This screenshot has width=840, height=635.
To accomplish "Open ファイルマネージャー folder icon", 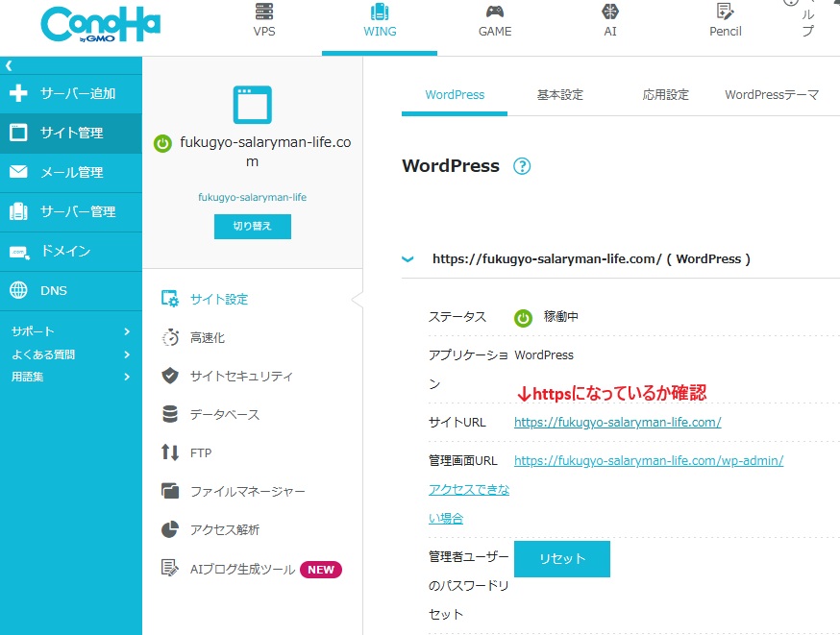I will (x=170, y=492).
